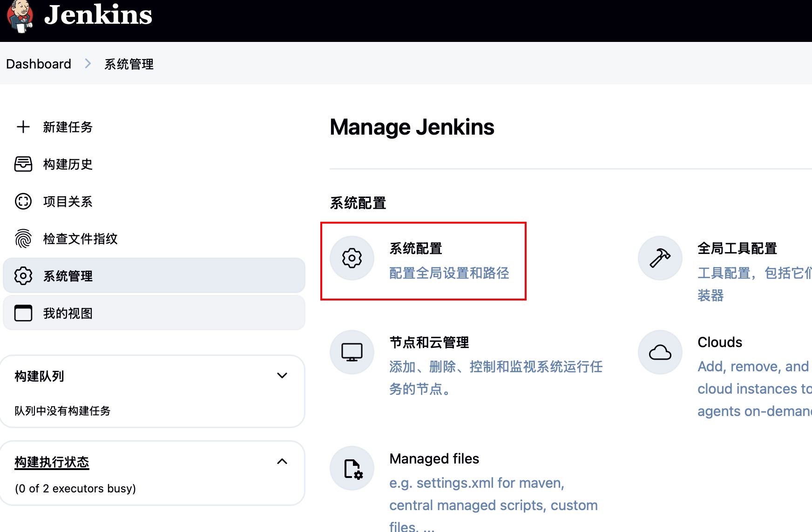Click the file-gear icon of Managed files
Image resolution: width=812 pixels, height=532 pixels.
click(x=352, y=468)
